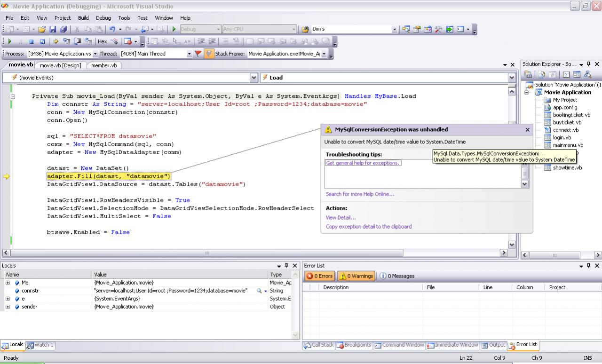This screenshot has width=602, height=364.
Task: Click 'Copy exception detail to the clipboard'
Action: [x=369, y=227]
